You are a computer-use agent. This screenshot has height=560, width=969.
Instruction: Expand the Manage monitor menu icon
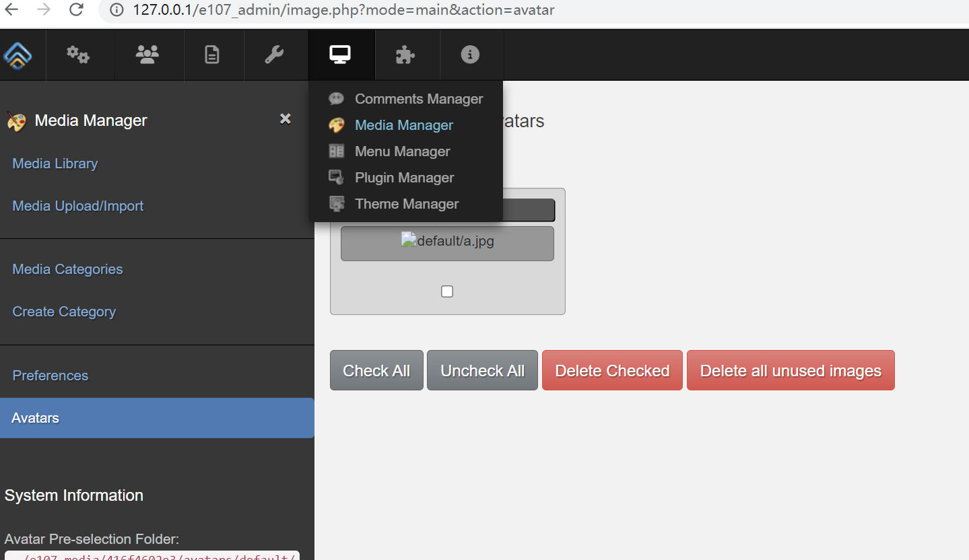tap(340, 55)
